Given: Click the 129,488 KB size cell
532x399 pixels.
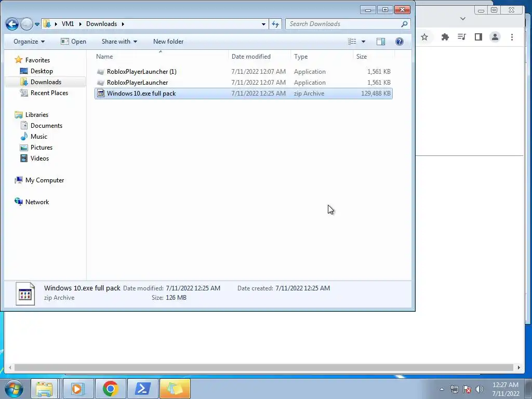Looking at the screenshot, I should 376,94.
